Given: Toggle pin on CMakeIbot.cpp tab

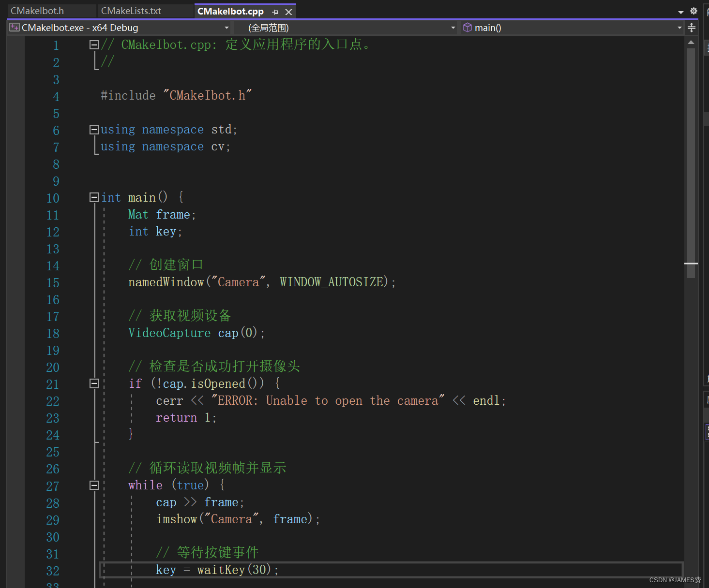Looking at the screenshot, I should tap(275, 12).
